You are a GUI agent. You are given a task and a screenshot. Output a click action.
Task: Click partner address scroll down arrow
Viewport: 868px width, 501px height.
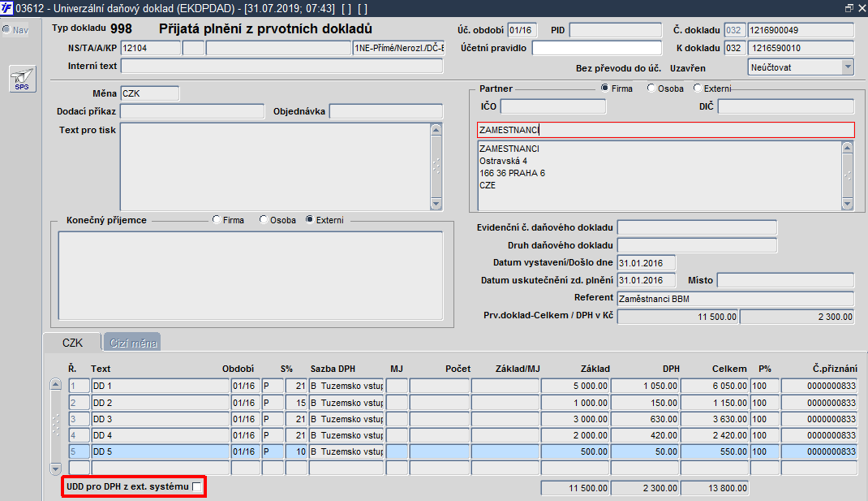848,204
